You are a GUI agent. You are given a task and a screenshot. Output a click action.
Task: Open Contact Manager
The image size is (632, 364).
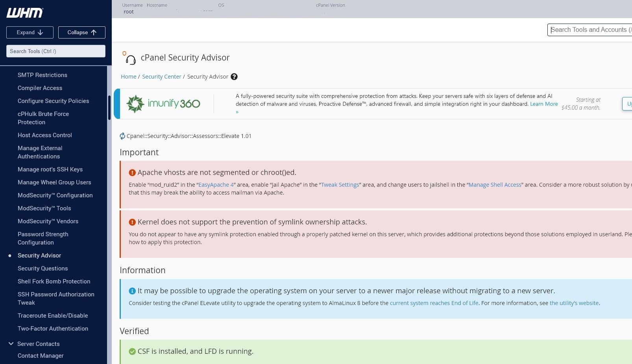(x=41, y=356)
